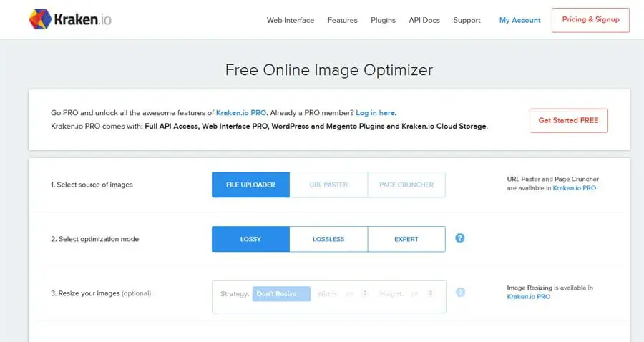644x342 pixels.
Task: Open the My Account link
Action: [x=520, y=20]
